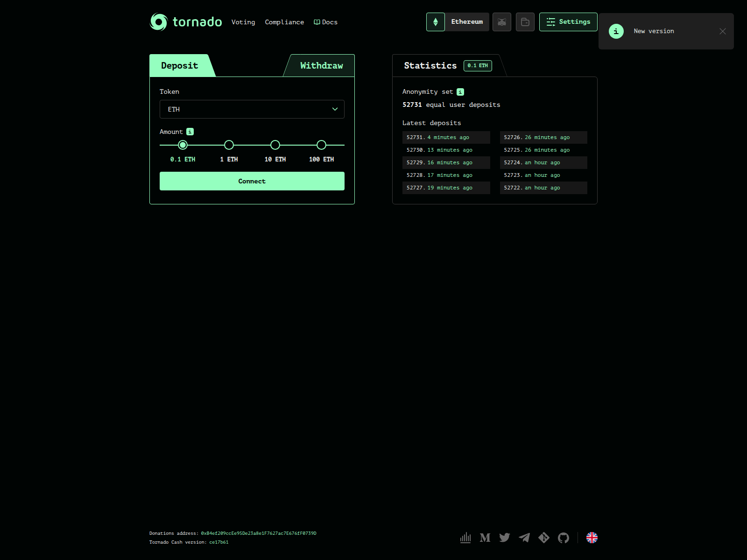The width and height of the screenshot is (747, 560).
Task: Click the MetaMask wallet icon in the header
Action: pos(502,22)
